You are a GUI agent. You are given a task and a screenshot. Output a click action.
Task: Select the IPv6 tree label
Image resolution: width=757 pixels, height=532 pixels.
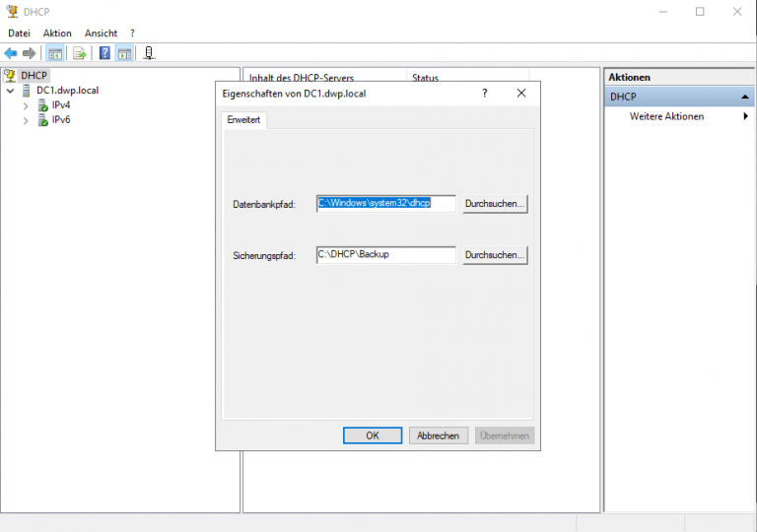tap(61, 120)
